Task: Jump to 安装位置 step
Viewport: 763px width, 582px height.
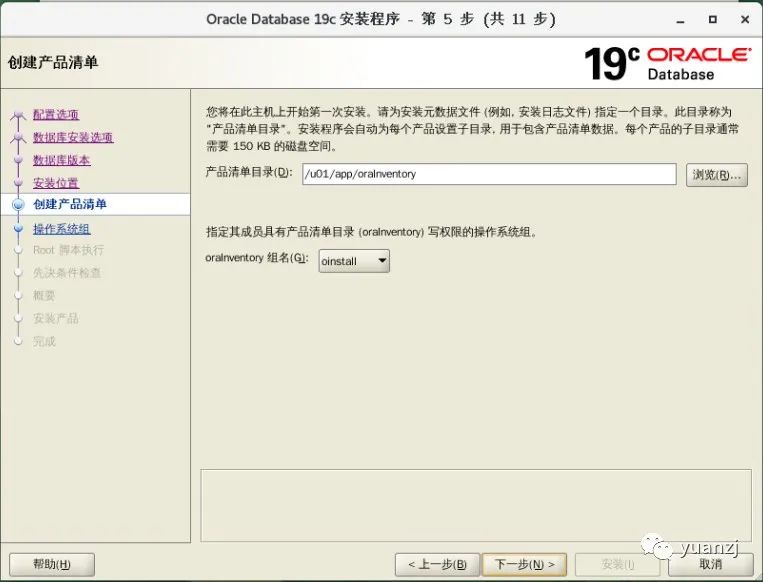Action: pyautogui.click(x=55, y=183)
